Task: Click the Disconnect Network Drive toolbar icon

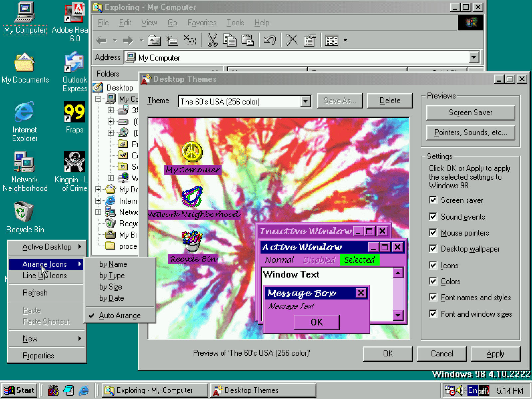Action: pos(190,41)
